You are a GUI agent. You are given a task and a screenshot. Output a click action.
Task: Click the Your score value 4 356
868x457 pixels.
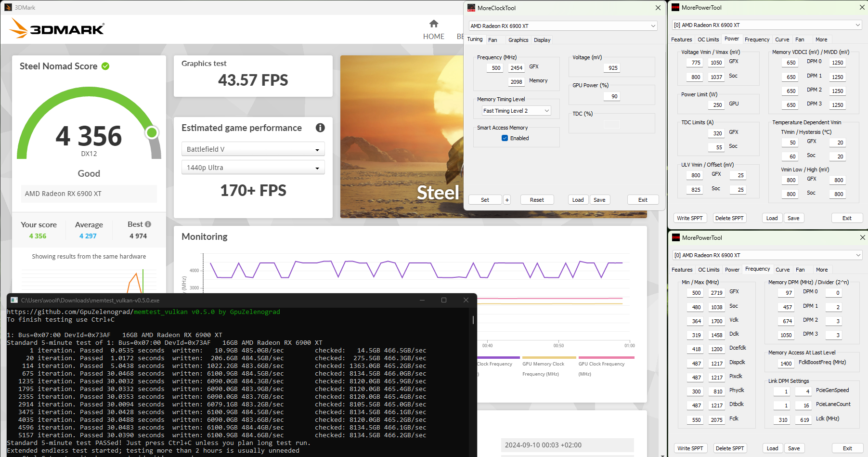click(38, 236)
